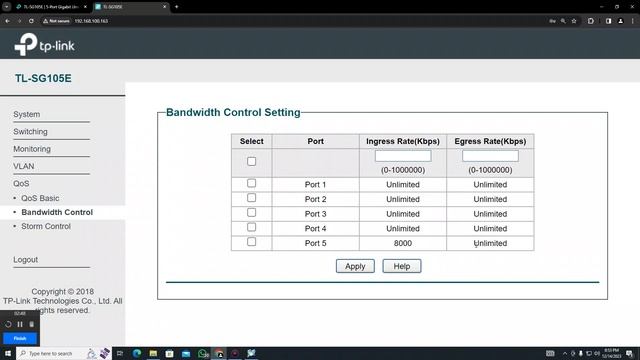Expand the Switching menu

tap(30, 131)
